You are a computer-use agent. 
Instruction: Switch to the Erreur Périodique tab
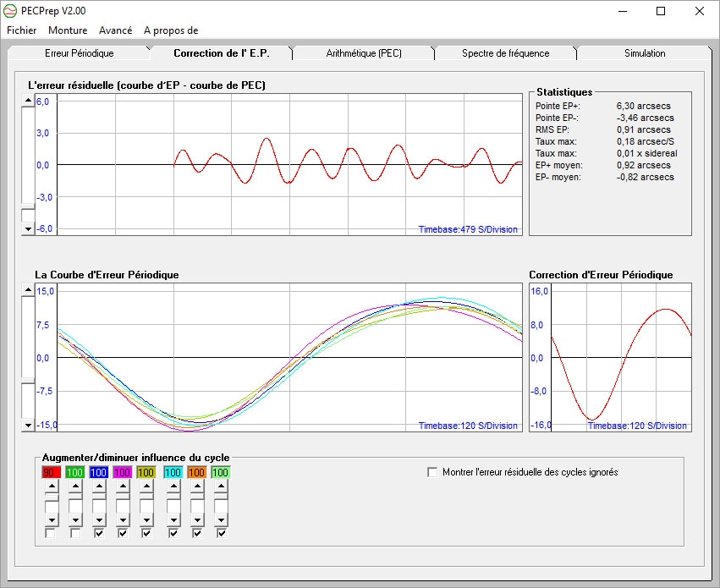pyautogui.click(x=79, y=53)
